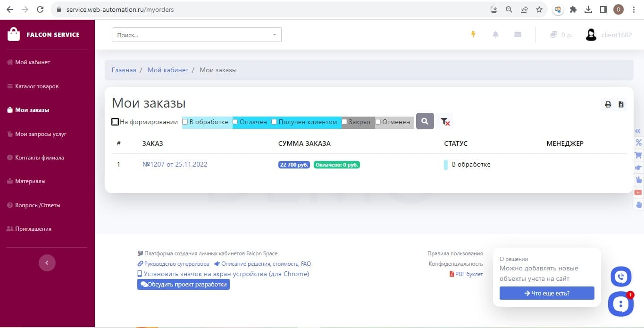Click the browser address bar URL
The image size is (644, 328).
pyautogui.click(x=120, y=9)
